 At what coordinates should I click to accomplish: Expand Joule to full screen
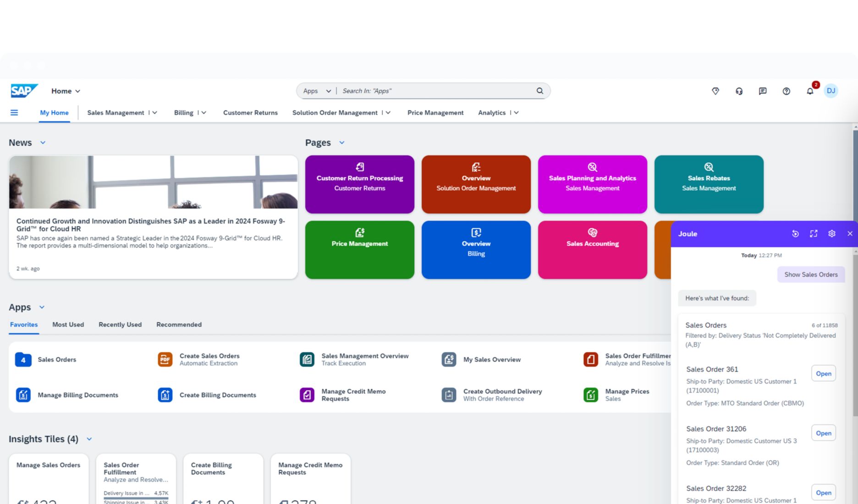(814, 234)
